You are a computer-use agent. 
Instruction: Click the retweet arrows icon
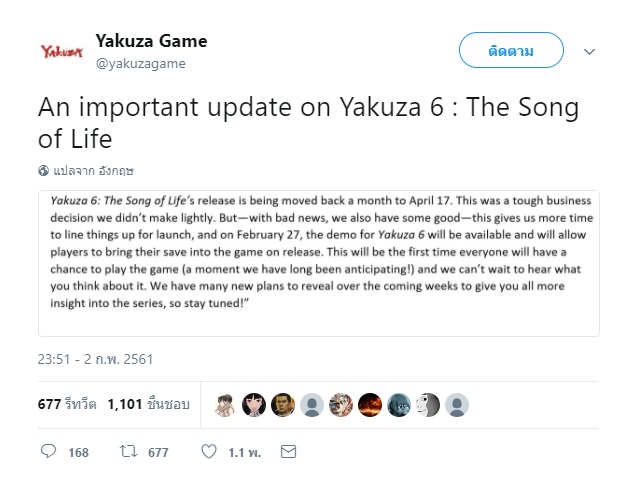tap(127, 452)
